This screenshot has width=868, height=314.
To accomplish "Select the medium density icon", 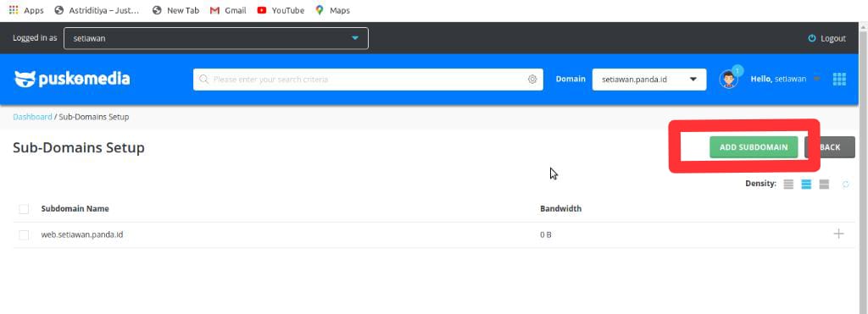I will (806, 185).
